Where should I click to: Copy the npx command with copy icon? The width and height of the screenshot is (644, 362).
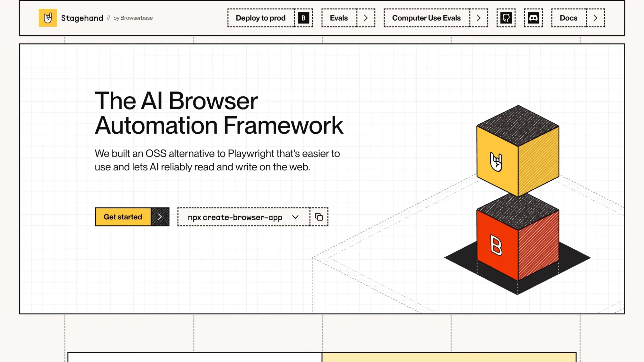319,217
